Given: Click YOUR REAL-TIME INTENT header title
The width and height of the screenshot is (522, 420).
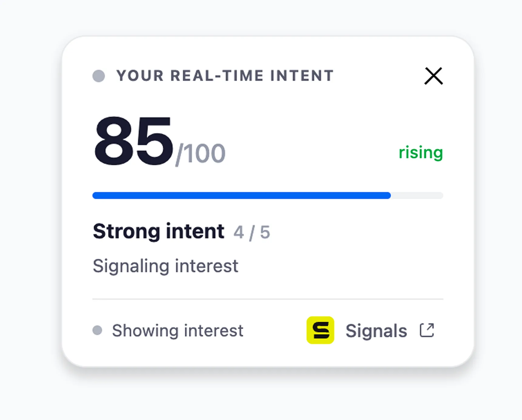Looking at the screenshot, I should pyautogui.click(x=225, y=76).
